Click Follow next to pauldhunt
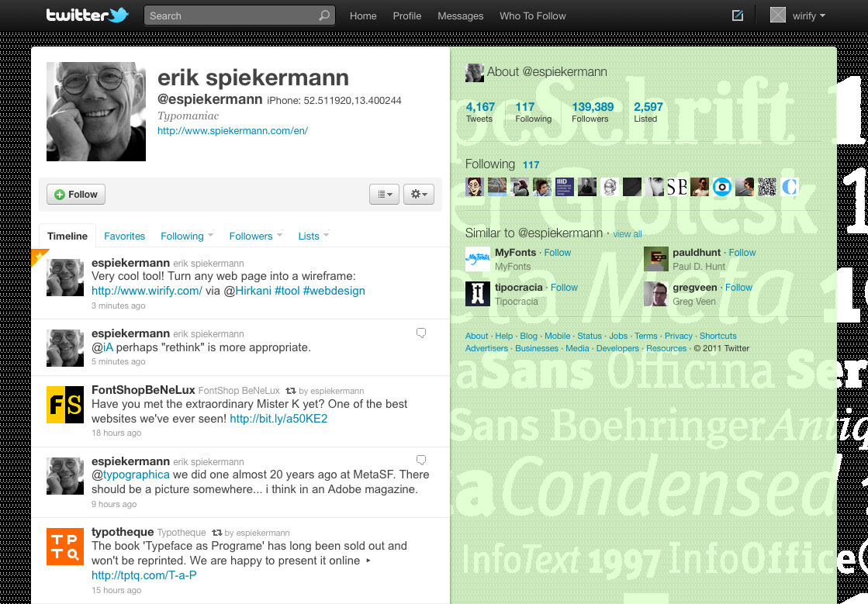 (x=742, y=253)
